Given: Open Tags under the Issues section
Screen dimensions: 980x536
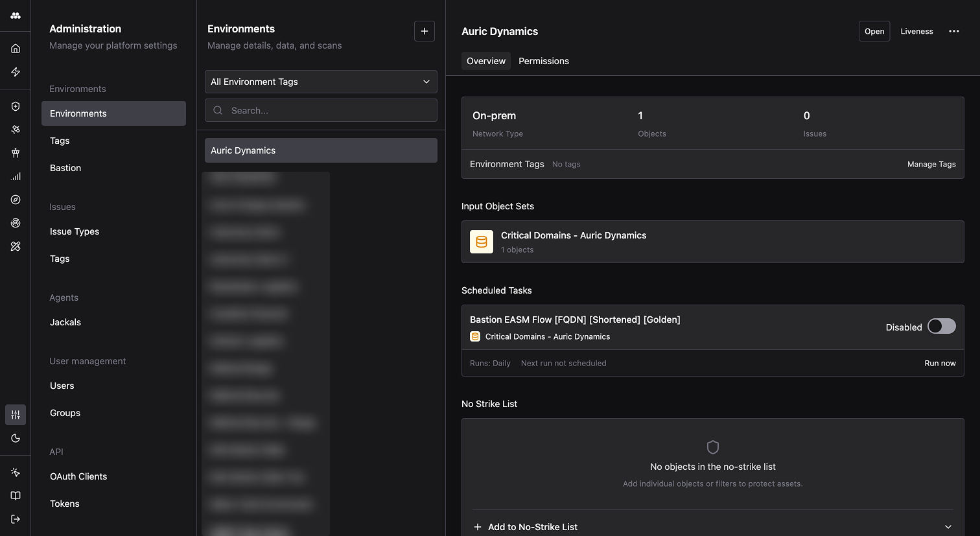Looking at the screenshot, I should point(60,259).
